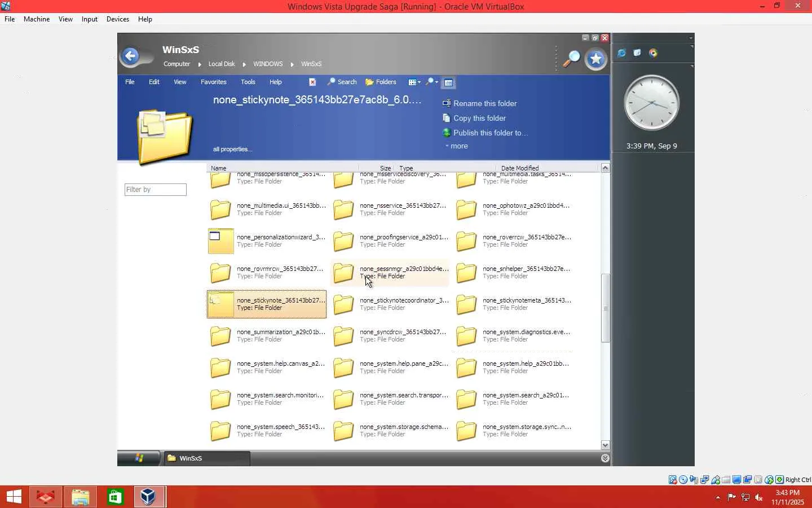Select the none_syncdrcw folder icon

tap(343, 336)
